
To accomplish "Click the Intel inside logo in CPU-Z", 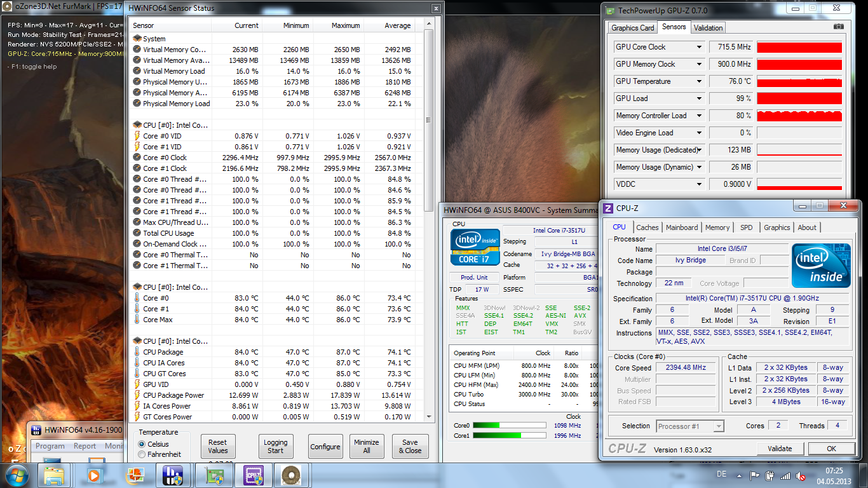I will [821, 266].
